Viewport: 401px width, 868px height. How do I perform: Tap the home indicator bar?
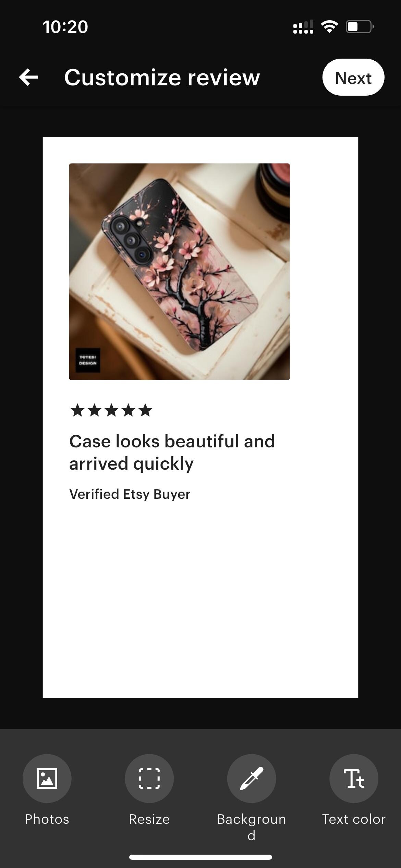[x=200, y=857]
